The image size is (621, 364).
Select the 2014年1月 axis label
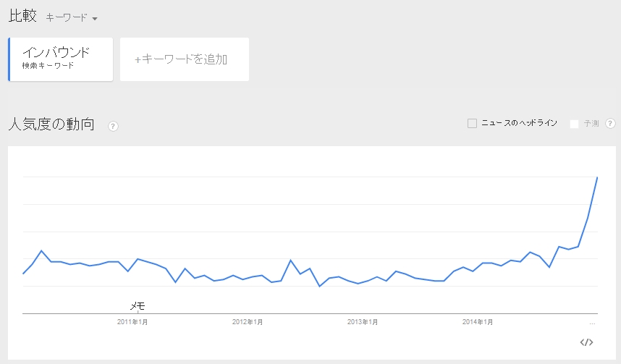[478, 322]
